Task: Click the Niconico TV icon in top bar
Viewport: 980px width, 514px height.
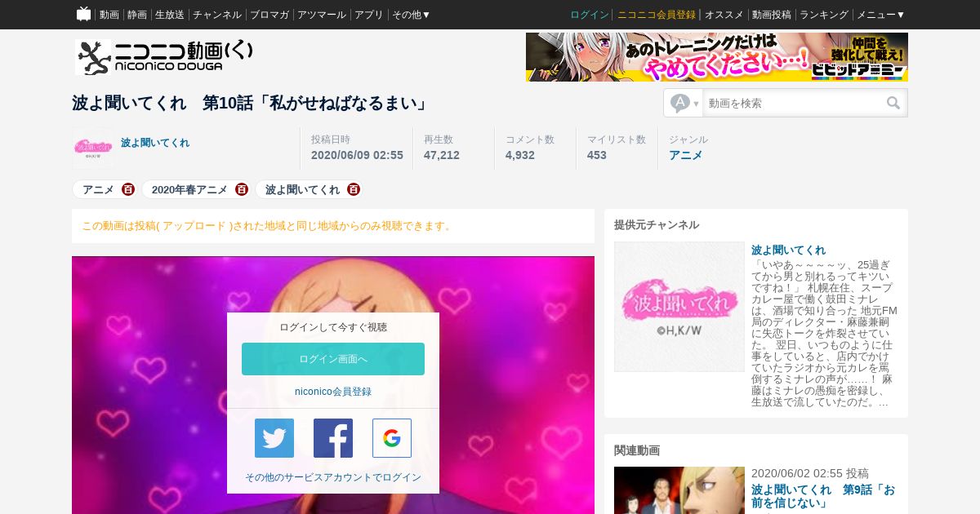Action: 83,14
